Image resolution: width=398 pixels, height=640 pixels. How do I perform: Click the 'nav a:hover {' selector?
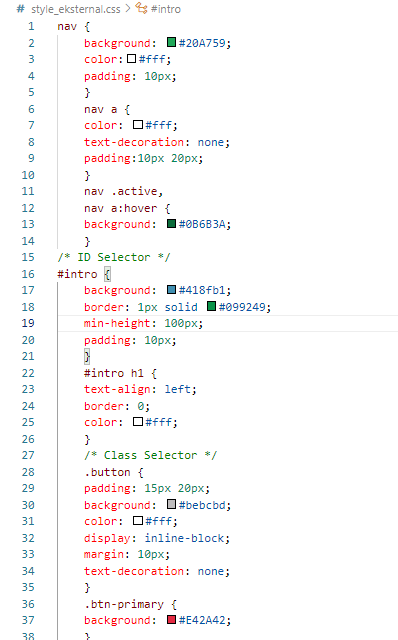pyautogui.click(x=127, y=208)
